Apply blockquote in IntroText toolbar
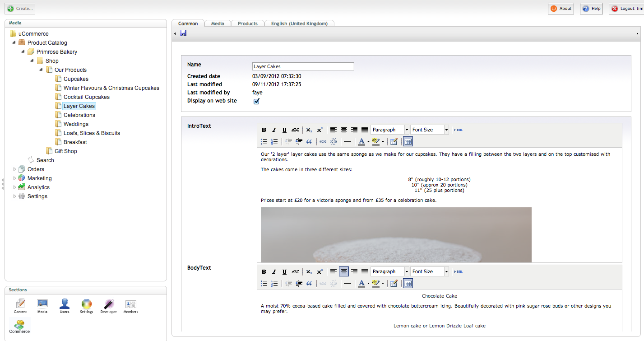Screen dimensions: 644x341 tap(309, 141)
